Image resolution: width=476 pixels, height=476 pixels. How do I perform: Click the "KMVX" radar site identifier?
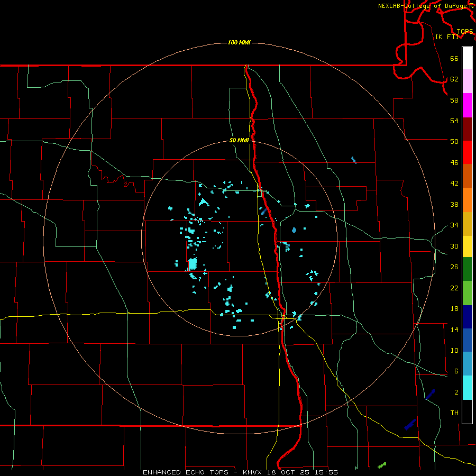[x=252, y=472]
